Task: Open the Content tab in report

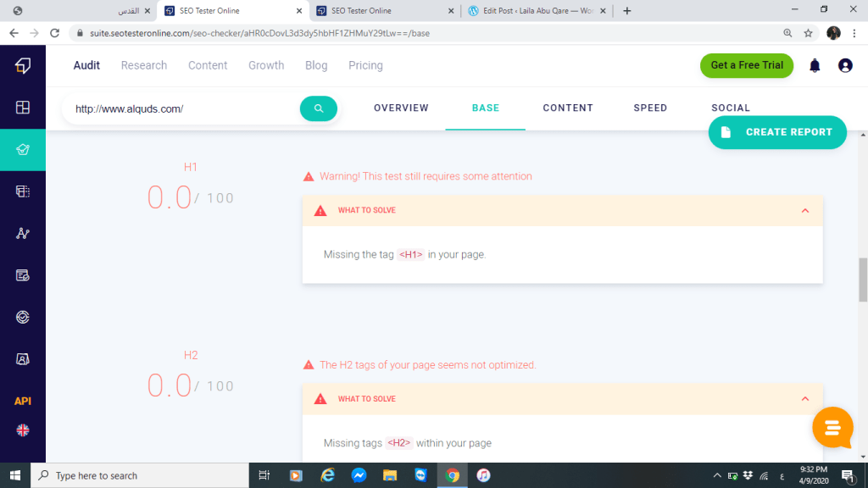Action: click(x=568, y=108)
